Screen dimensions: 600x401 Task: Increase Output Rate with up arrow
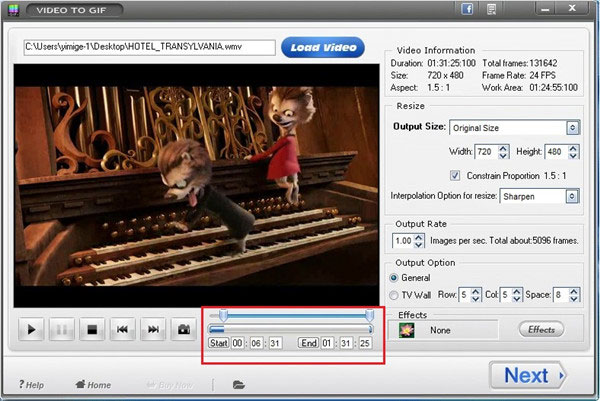point(419,237)
